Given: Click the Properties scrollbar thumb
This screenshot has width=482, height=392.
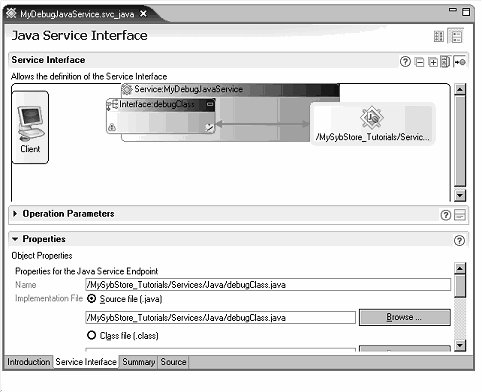Looking at the screenshot, I should pyautogui.click(x=460, y=286).
